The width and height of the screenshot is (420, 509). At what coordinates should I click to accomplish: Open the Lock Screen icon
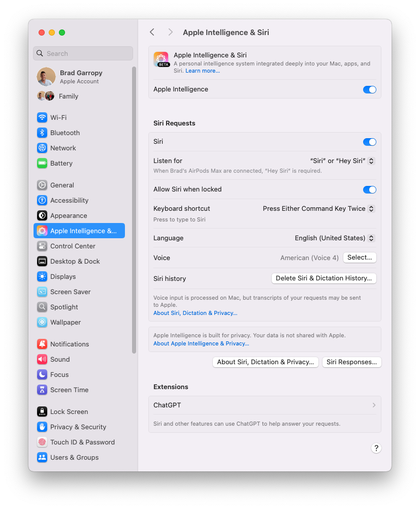pyautogui.click(x=42, y=411)
